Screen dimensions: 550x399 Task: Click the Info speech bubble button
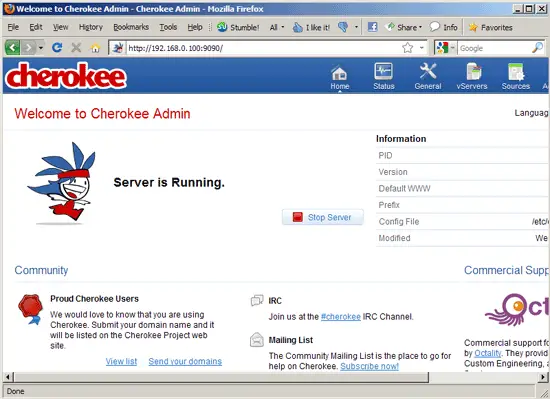point(443,27)
